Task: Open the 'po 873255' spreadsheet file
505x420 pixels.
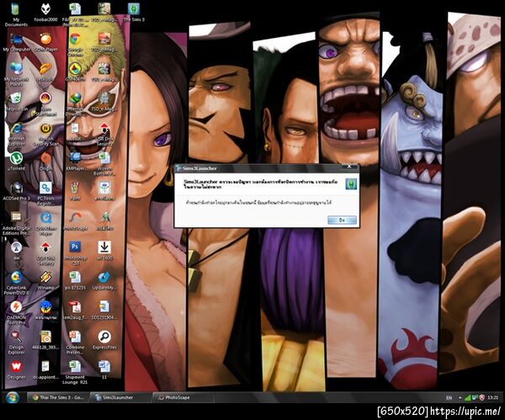Action: click(75, 280)
